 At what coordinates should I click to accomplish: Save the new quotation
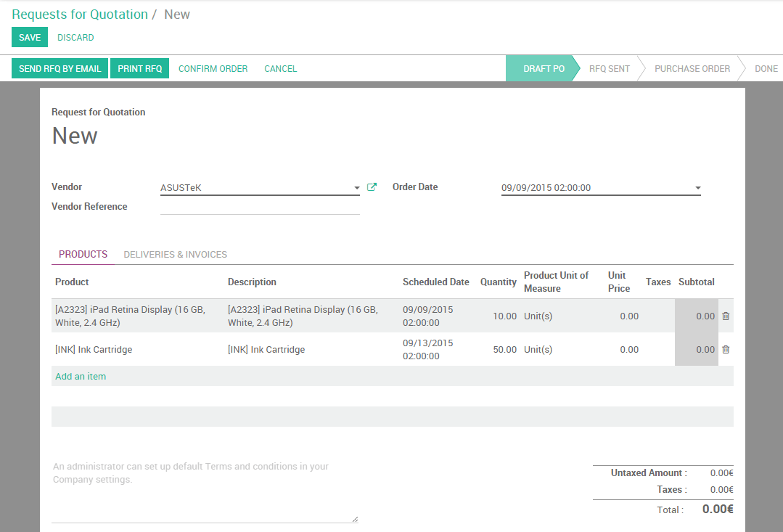click(29, 37)
